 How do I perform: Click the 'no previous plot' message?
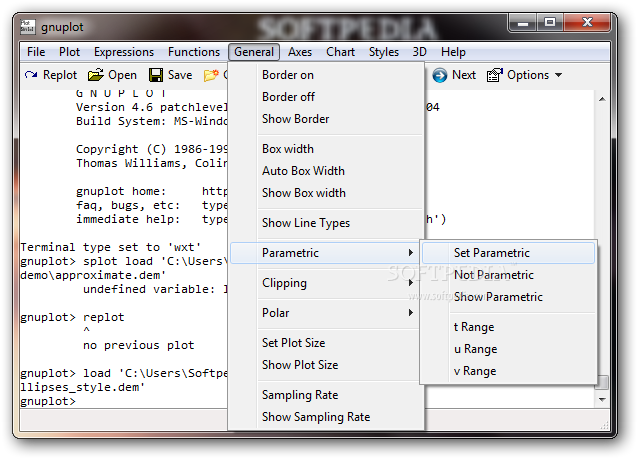(x=138, y=345)
